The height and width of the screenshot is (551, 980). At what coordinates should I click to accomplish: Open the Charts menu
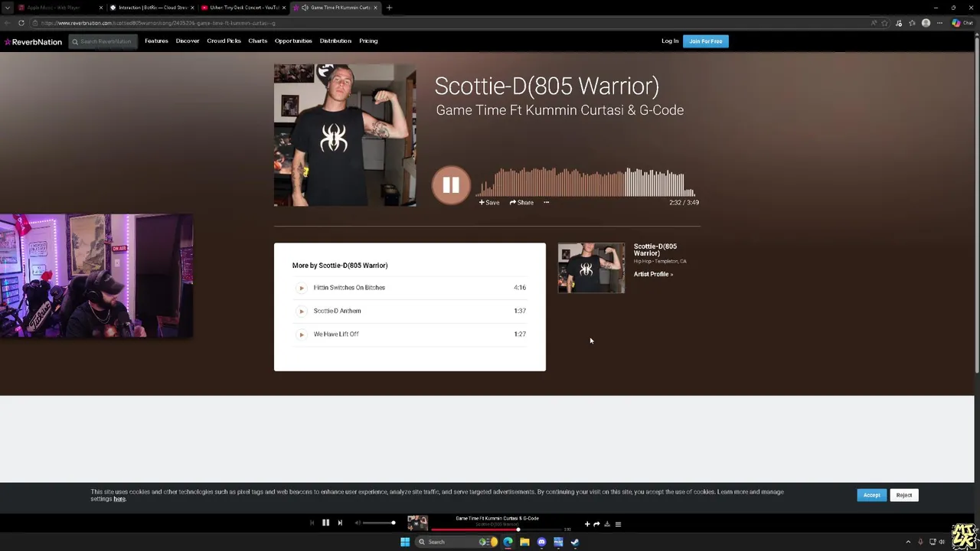click(x=257, y=41)
